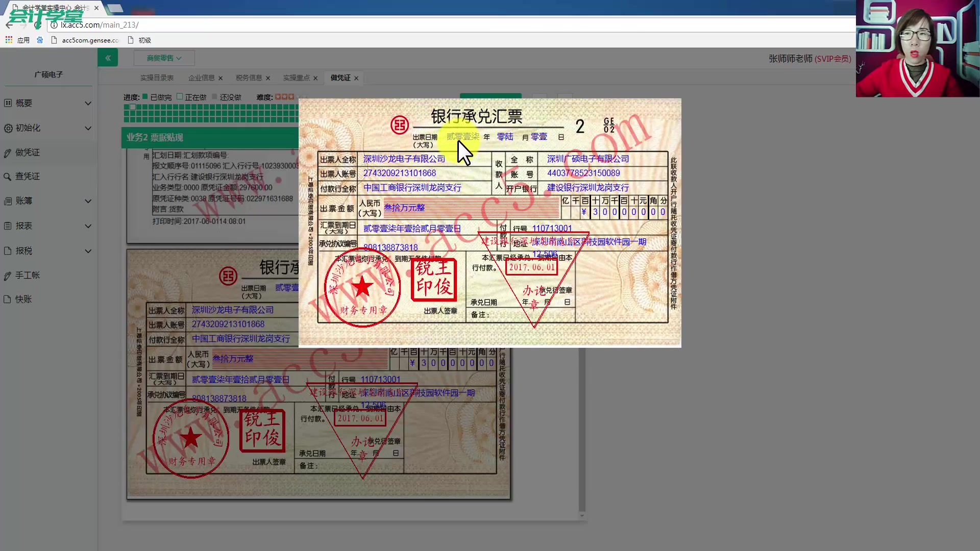Click 深圳广硕电子有限公司 payee name on enlarged draft
Viewport: 980px width, 551px height.
click(587, 159)
